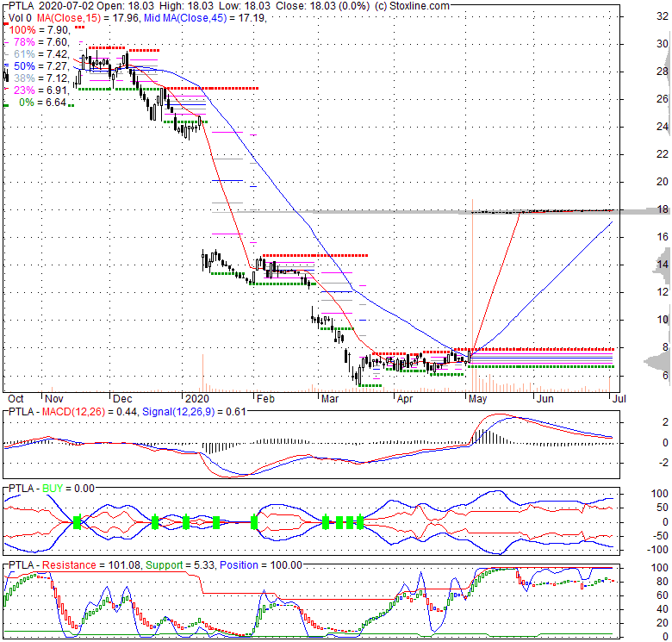
Task: Click the Feb label on time axis
Action: [265, 399]
